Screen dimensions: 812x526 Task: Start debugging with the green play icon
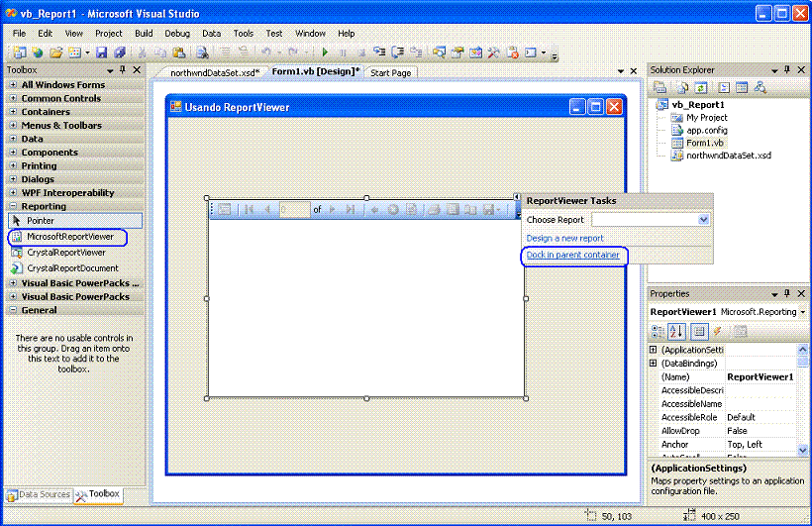[x=325, y=53]
